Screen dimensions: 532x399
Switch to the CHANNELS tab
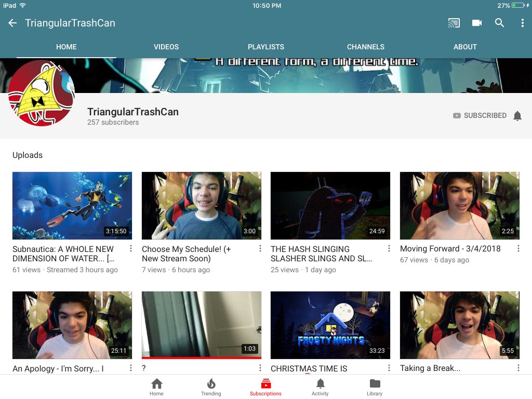pyautogui.click(x=365, y=47)
